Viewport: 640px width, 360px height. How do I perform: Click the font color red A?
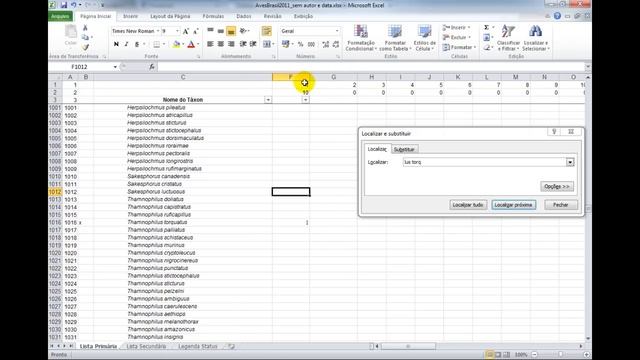[x=191, y=44]
